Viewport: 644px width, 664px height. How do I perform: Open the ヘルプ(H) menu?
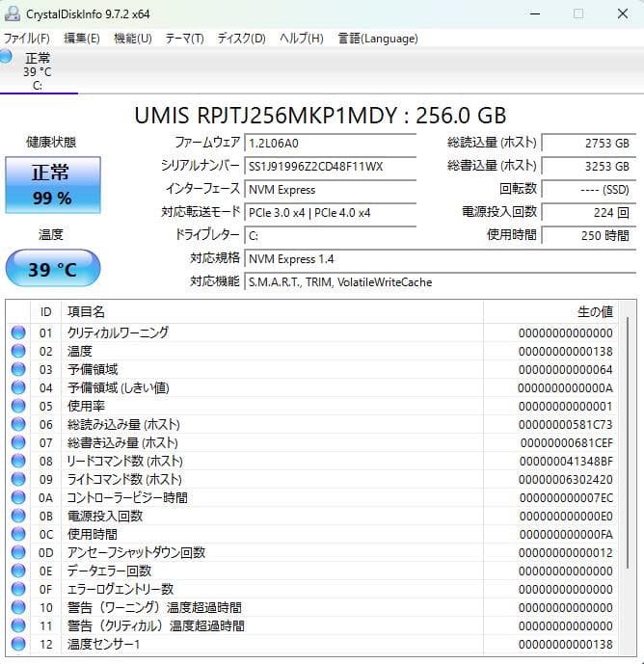click(x=301, y=39)
